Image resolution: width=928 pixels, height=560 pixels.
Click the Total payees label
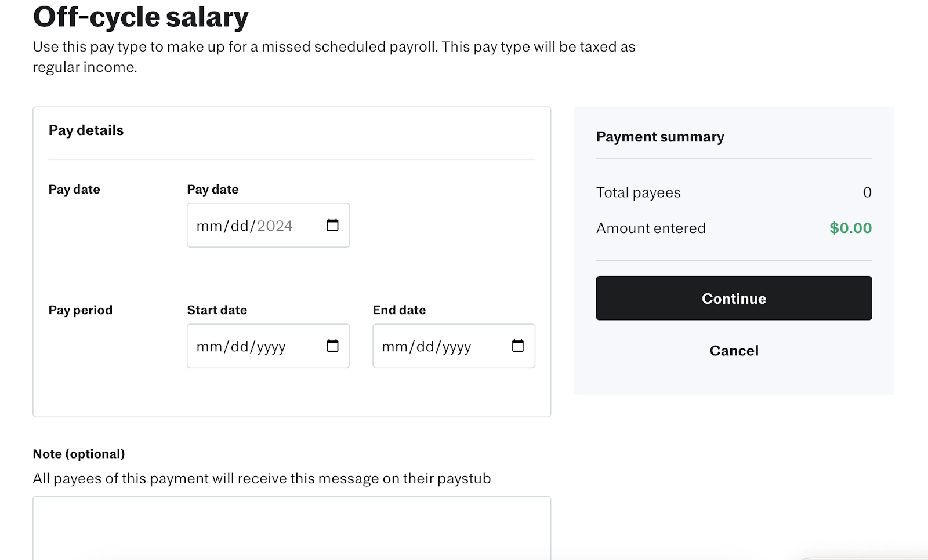click(x=639, y=192)
